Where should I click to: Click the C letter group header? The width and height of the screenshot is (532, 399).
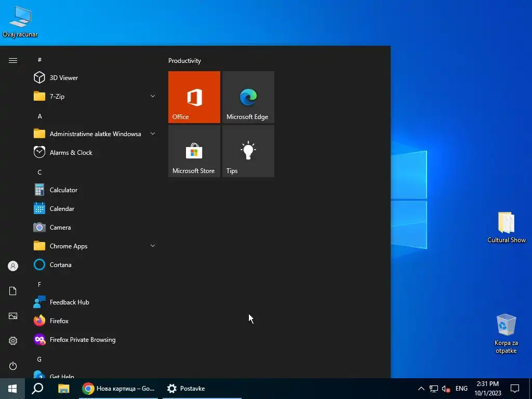39,172
